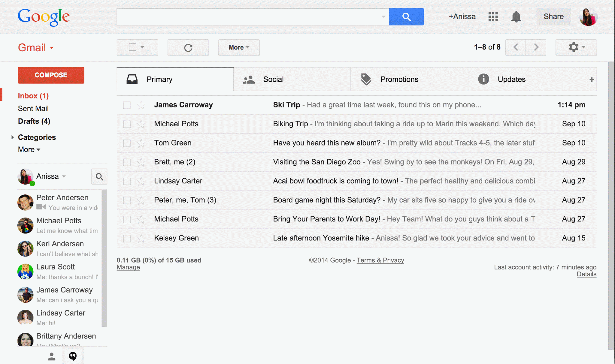Screen dimensions: 615x364
Task: Click the Terms and Privacy link
Action: pyautogui.click(x=380, y=260)
